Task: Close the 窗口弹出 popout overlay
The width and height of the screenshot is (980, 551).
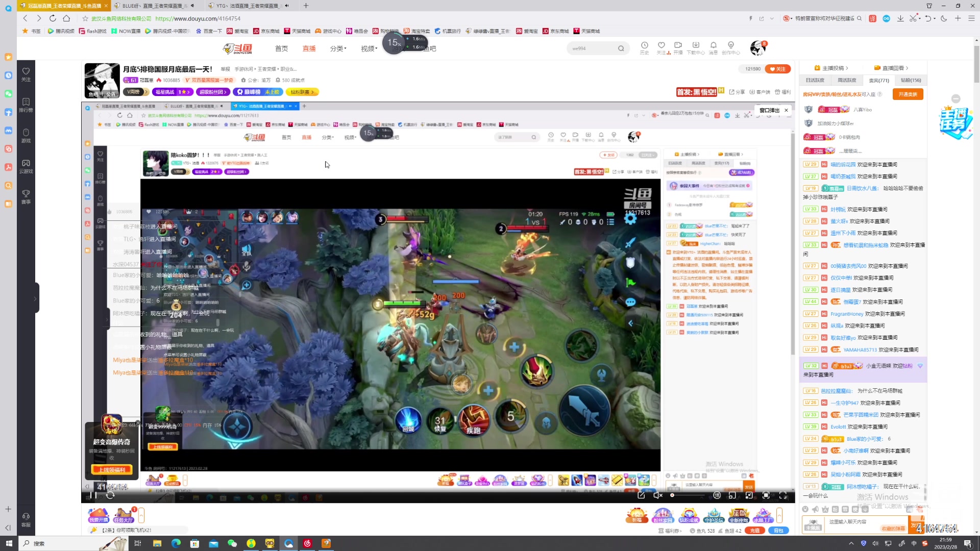Action: pyautogui.click(x=787, y=110)
